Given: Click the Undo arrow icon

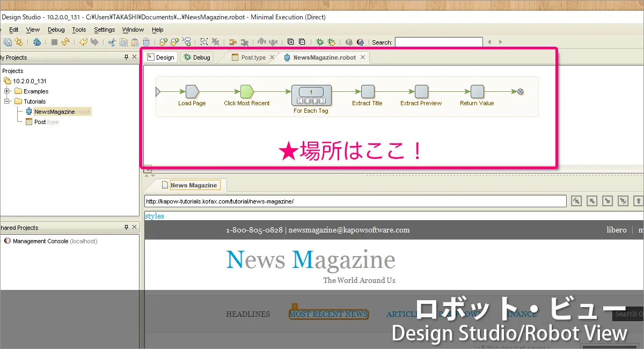Looking at the screenshot, I should pos(83,42).
